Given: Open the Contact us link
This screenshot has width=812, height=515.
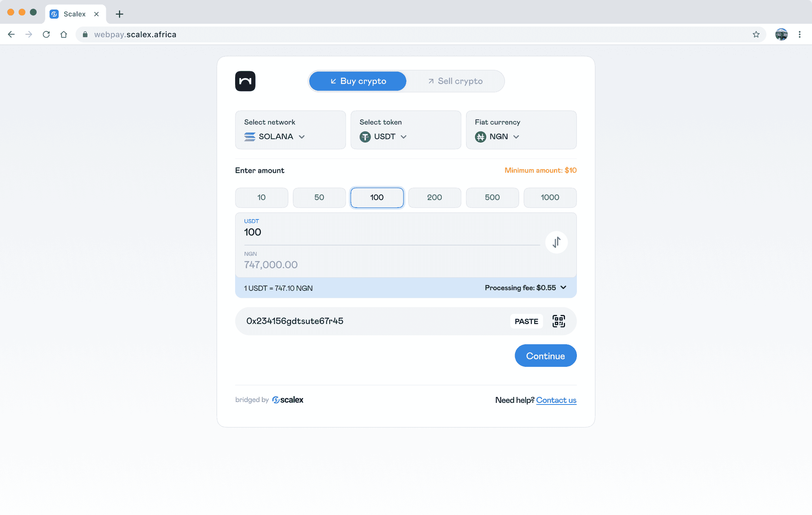Looking at the screenshot, I should (x=556, y=400).
